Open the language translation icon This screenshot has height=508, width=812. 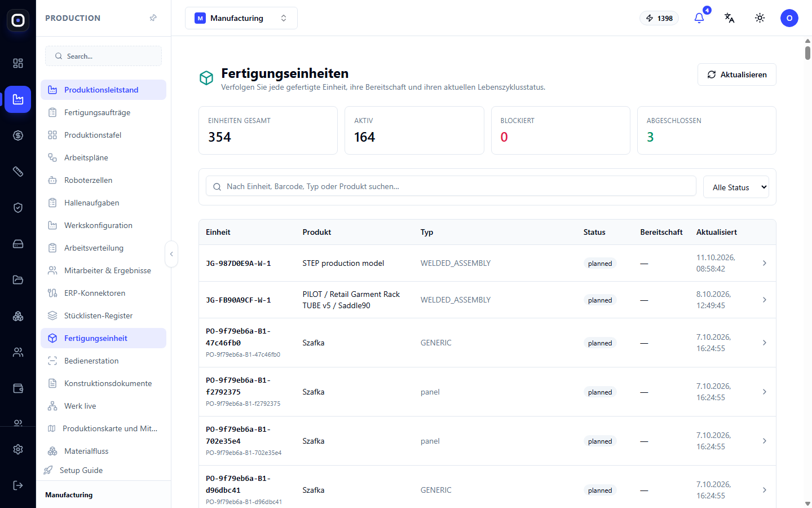point(730,18)
